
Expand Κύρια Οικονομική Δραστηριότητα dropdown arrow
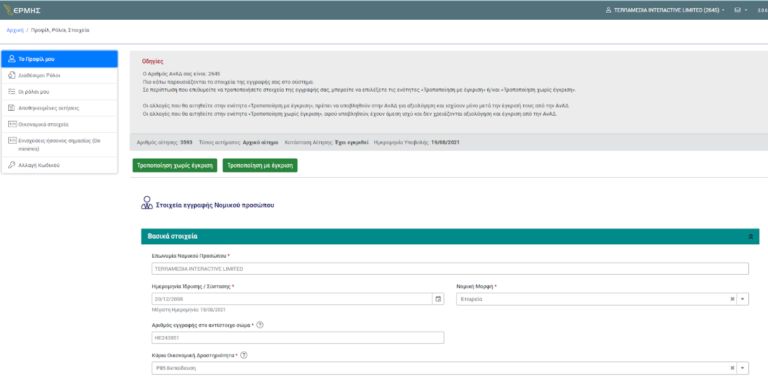click(743, 368)
